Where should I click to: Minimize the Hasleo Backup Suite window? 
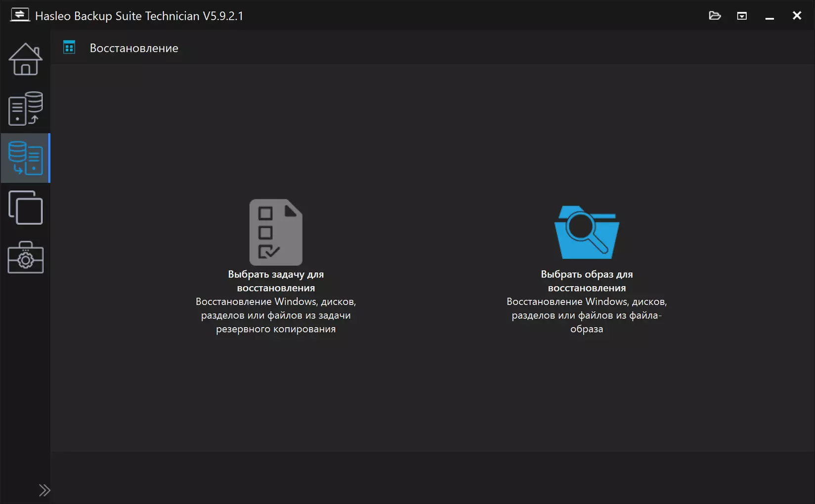click(770, 16)
